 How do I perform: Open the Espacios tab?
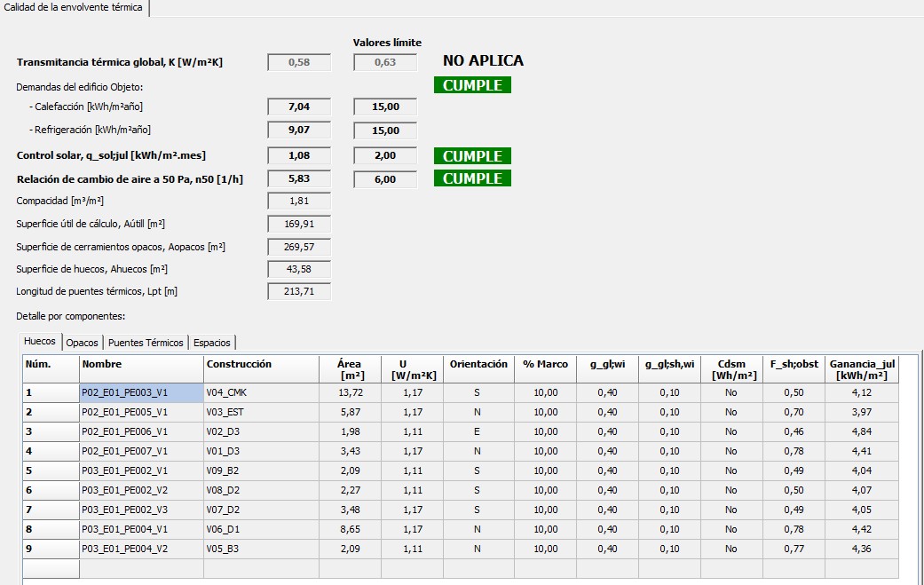pos(212,343)
